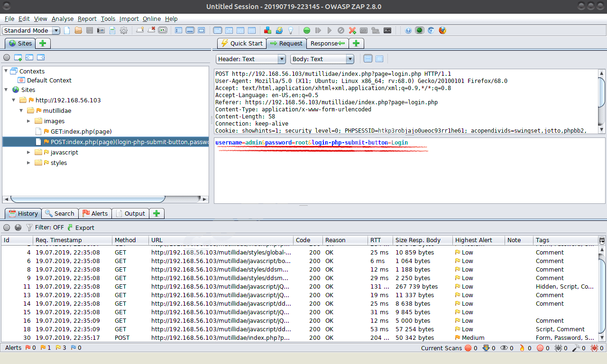Switch to the Alerts tab
The width and height of the screenshot is (607, 364).
(x=95, y=213)
